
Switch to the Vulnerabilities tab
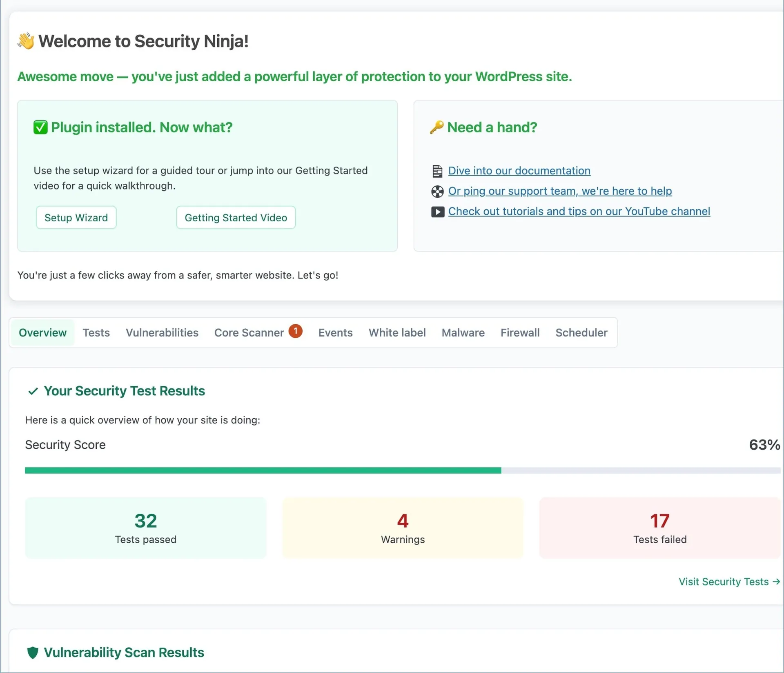click(x=162, y=333)
